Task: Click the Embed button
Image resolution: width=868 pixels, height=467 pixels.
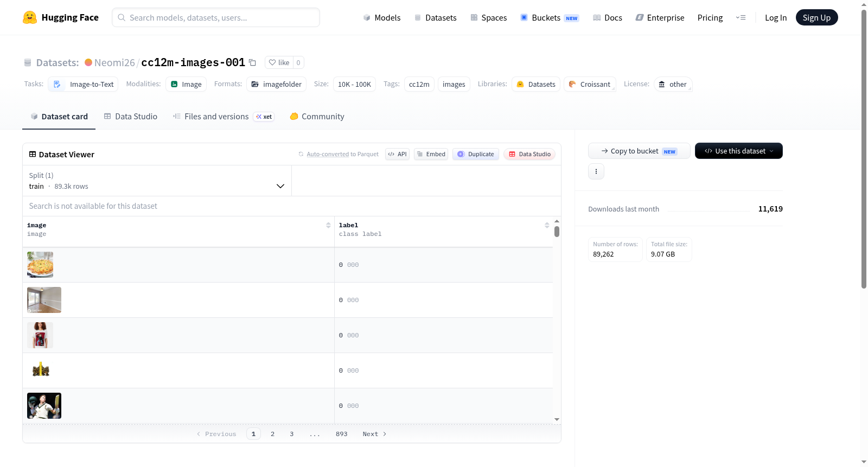Action: click(x=431, y=154)
